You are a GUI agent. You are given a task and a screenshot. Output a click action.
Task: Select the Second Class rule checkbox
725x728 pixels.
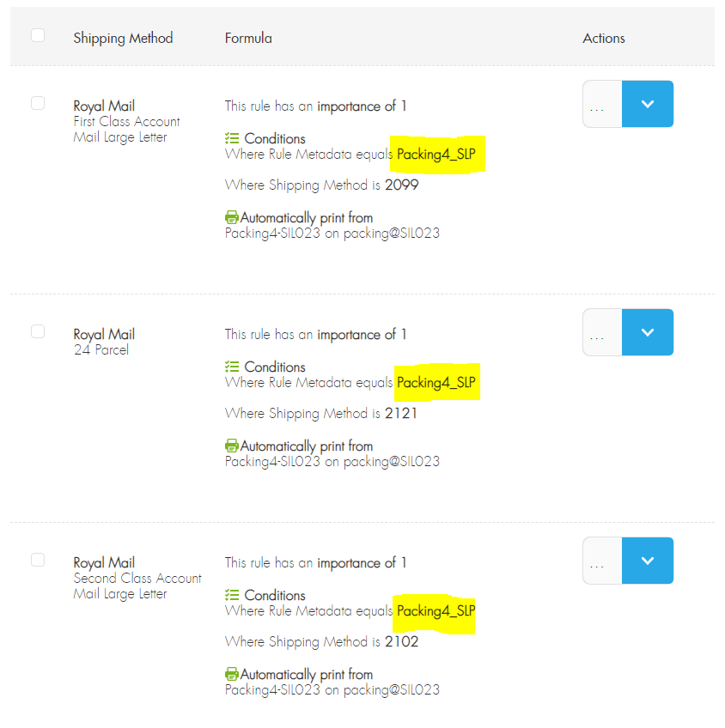pyautogui.click(x=37, y=559)
